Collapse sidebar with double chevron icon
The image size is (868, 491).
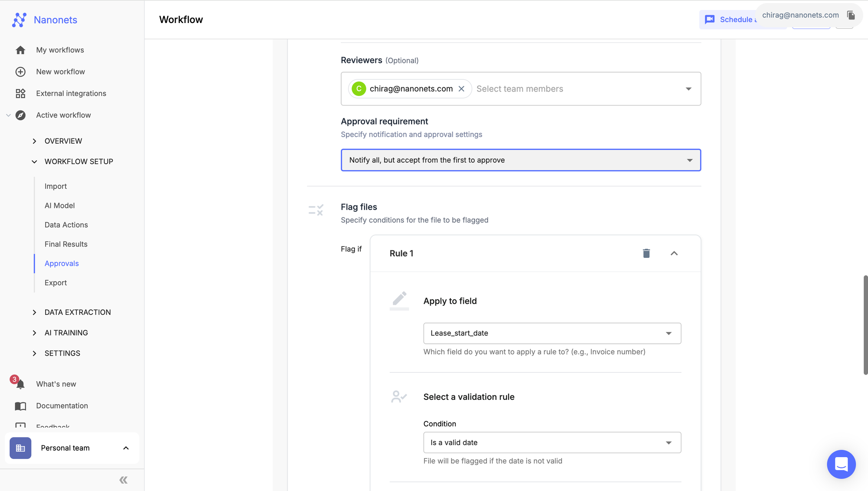click(x=123, y=480)
